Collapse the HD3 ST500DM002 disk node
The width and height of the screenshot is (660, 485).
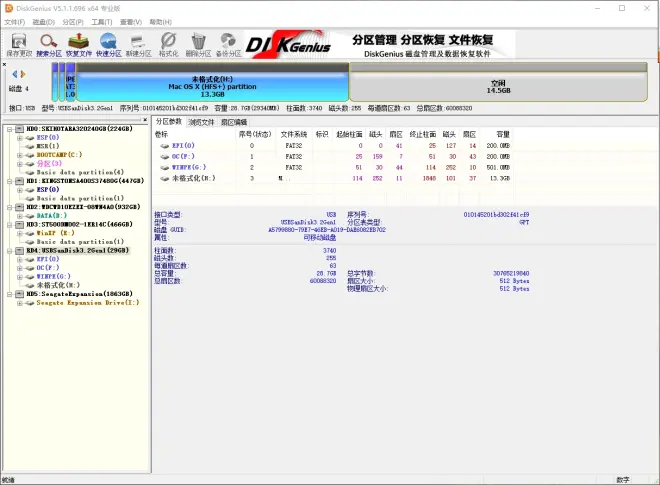click(x=9, y=224)
